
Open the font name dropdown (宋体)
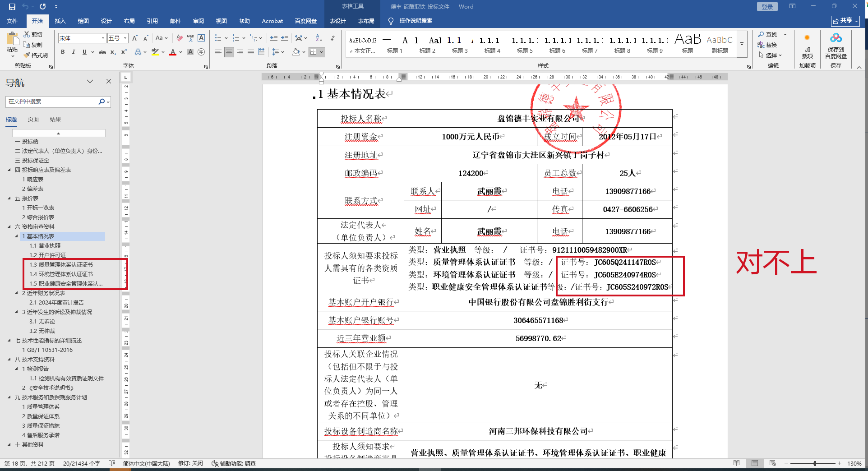(x=103, y=38)
